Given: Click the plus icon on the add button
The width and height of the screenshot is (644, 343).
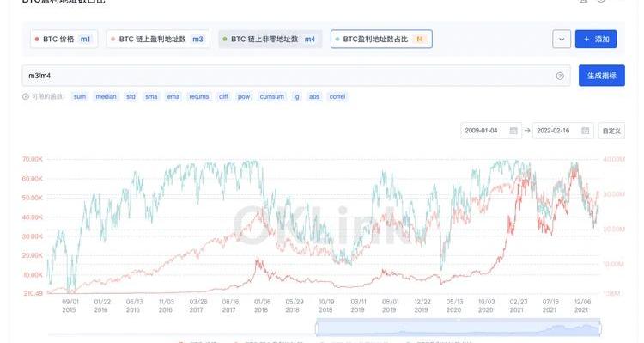Looking at the screenshot, I should pyautogui.click(x=586, y=39).
